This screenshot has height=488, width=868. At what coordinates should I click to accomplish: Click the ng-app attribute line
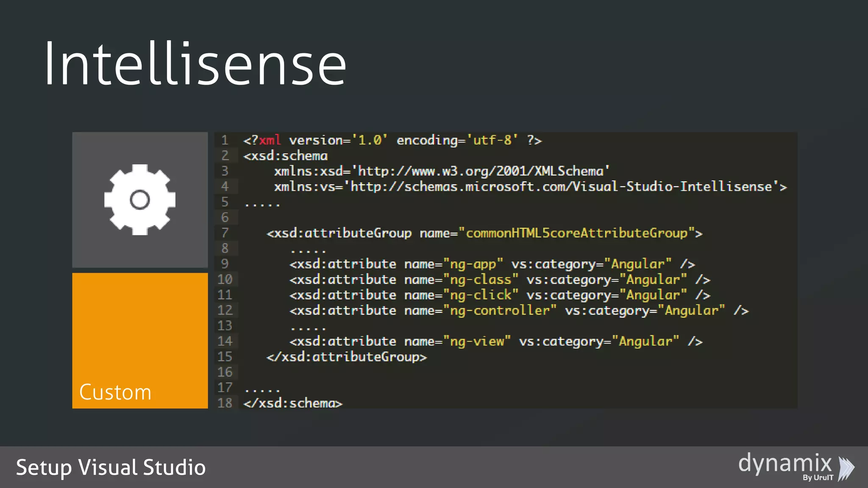[x=492, y=264]
